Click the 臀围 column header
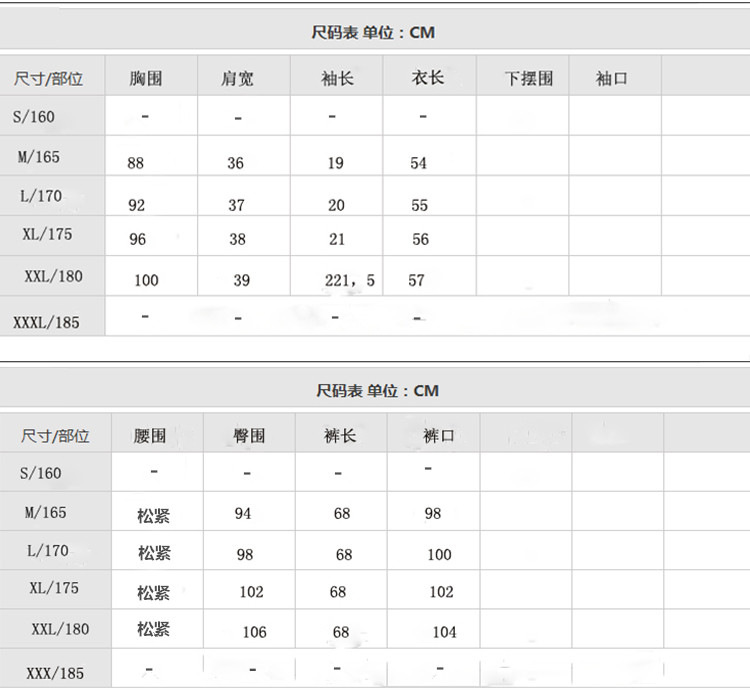 coord(249,436)
